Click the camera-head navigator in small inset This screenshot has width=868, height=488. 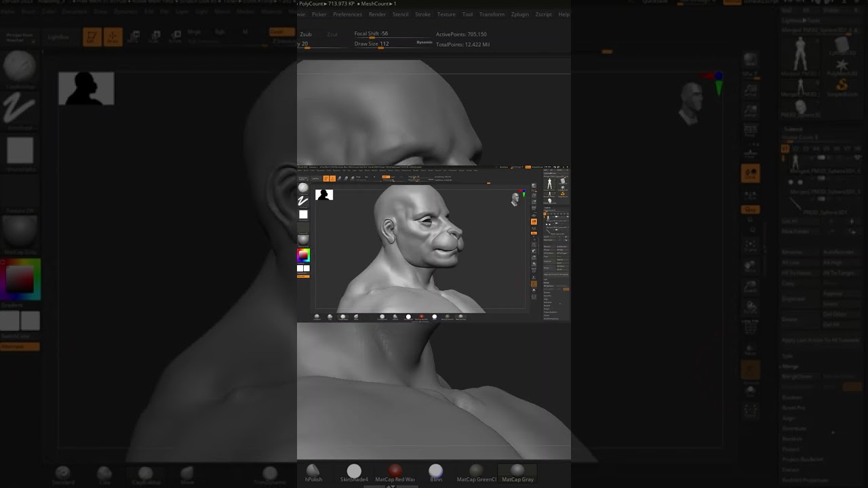pyautogui.click(x=515, y=199)
